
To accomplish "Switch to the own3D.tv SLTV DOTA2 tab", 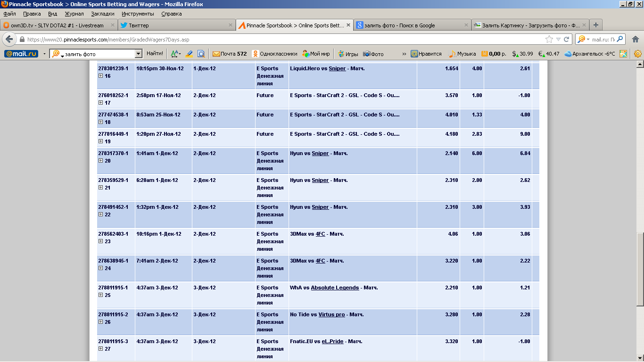I will click(x=58, y=25).
